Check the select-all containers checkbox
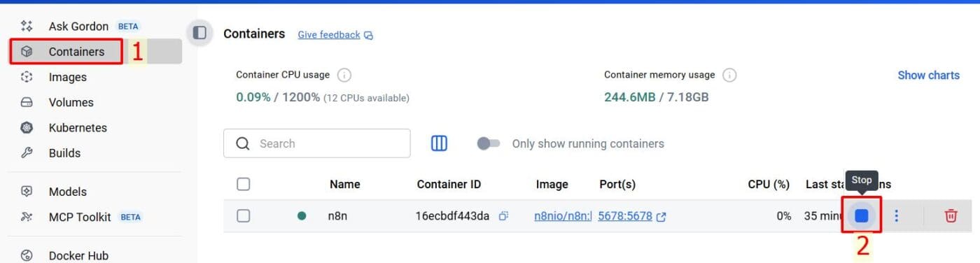 tap(244, 184)
